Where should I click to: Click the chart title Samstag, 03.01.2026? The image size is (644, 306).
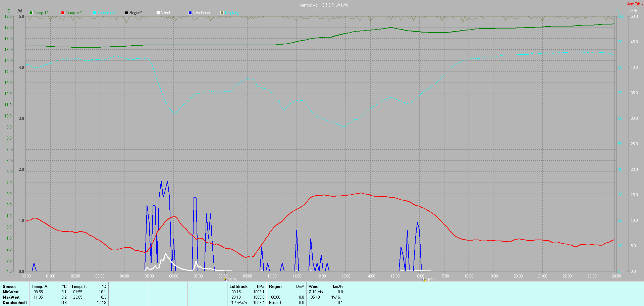[x=323, y=5]
